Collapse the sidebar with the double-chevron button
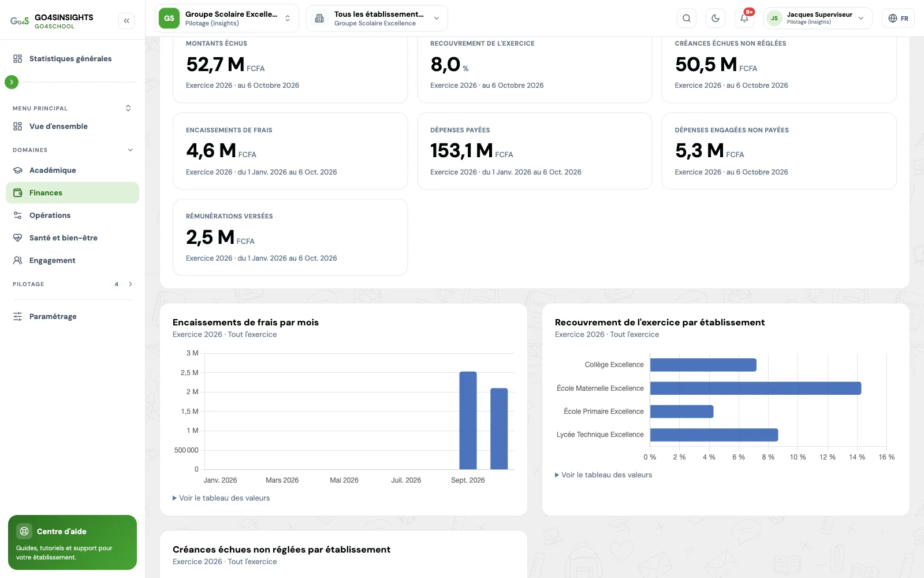This screenshot has height=578, width=924. click(126, 21)
